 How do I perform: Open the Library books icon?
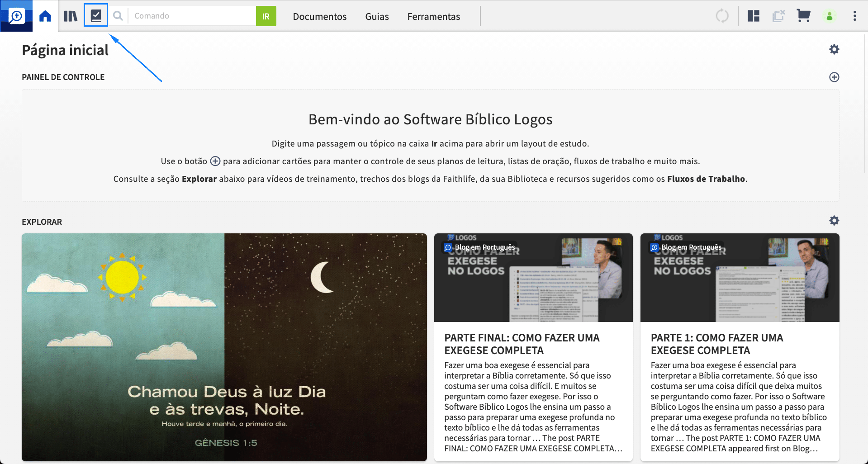pyautogui.click(x=71, y=16)
